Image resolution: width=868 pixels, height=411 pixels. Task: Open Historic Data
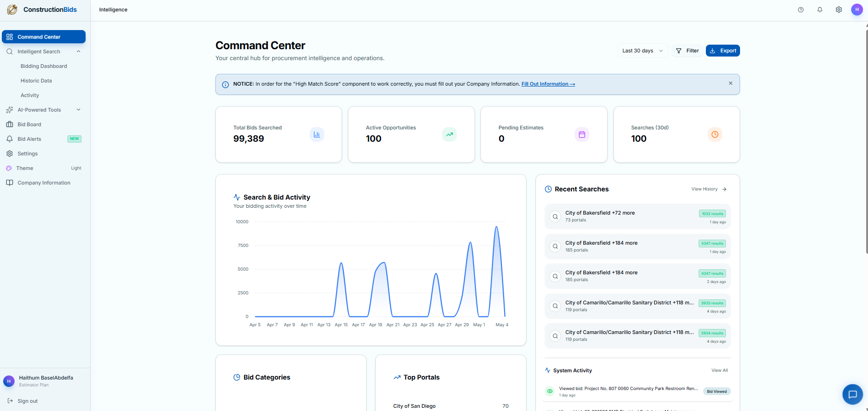[36, 81]
